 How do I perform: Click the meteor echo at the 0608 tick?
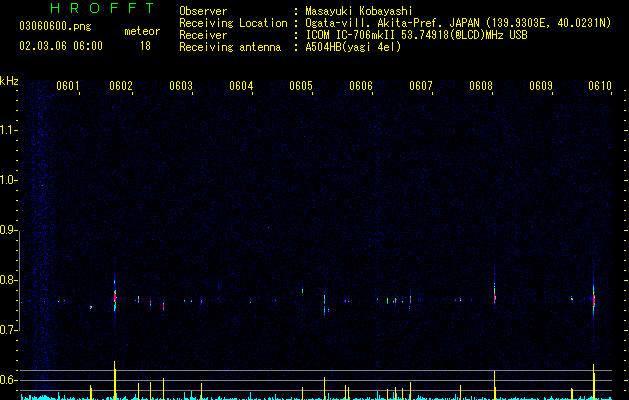point(495,296)
